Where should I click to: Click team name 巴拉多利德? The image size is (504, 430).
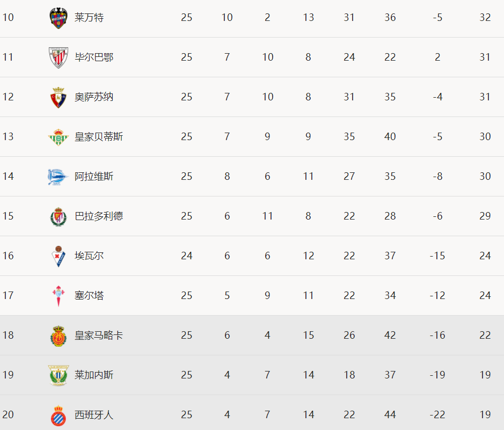click(x=99, y=216)
